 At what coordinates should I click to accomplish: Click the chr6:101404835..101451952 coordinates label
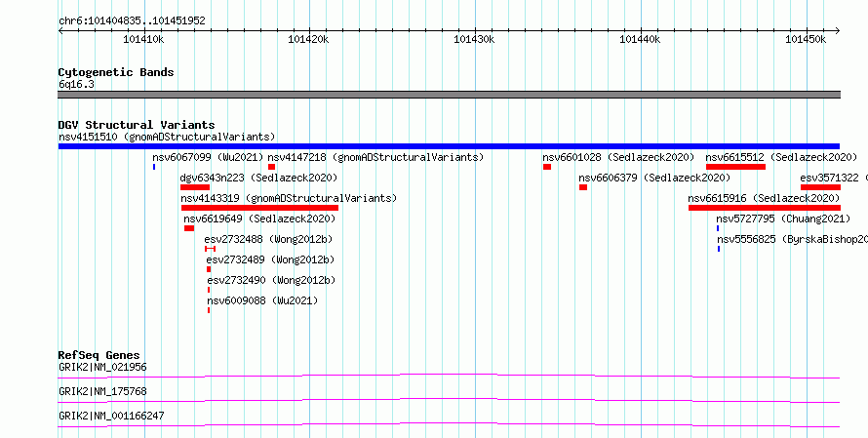tap(132, 21)
